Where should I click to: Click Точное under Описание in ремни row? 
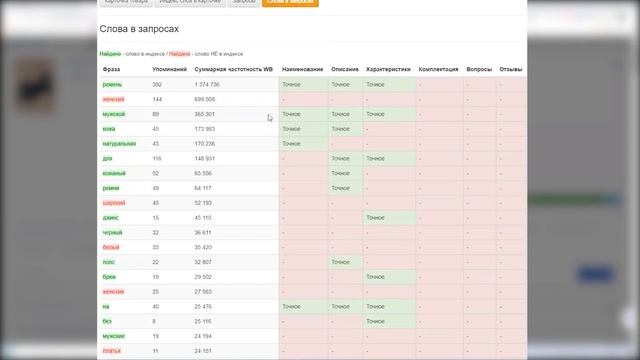click(340, 188)
